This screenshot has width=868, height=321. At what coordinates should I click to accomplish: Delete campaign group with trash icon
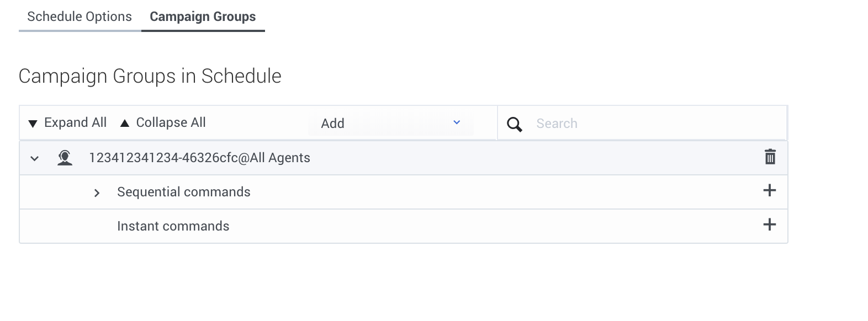pos(770,157)
